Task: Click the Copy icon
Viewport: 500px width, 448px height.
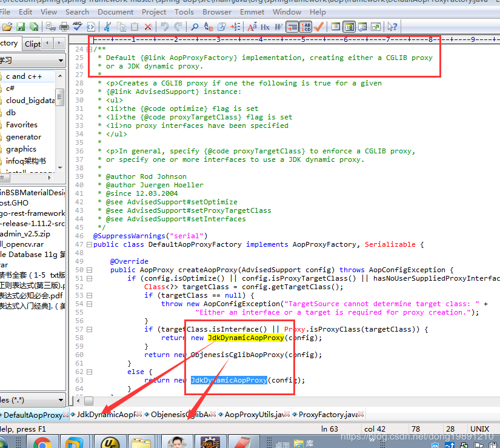Action: (121, 27)
